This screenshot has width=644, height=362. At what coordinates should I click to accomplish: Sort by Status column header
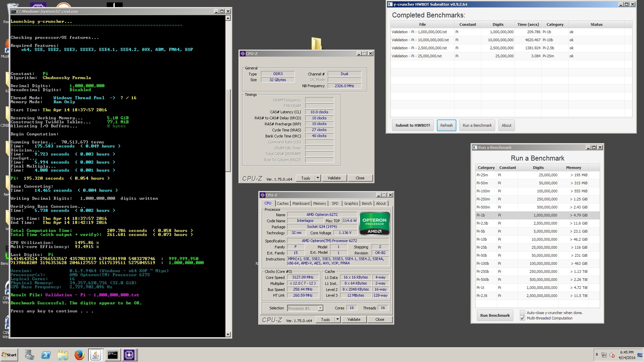click(596, 24)
